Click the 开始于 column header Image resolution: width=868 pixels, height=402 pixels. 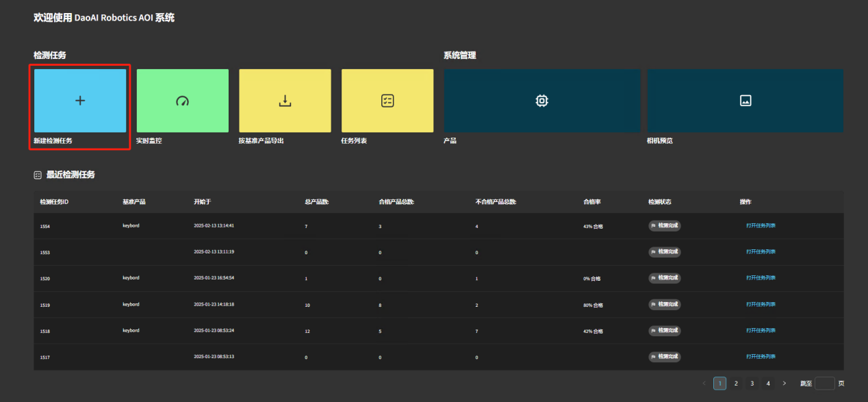203,202
